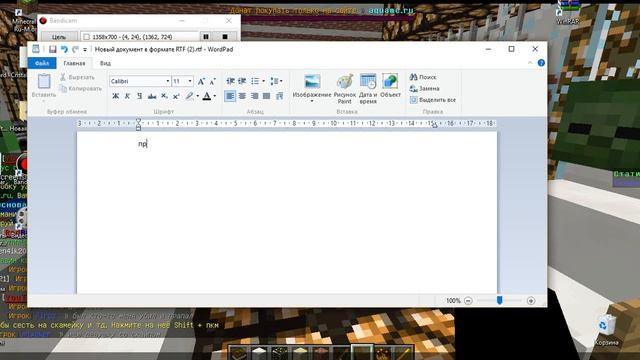Insert a Рисунок Paint drawing
The height and width of the screenshot is (360, 640).
345,89
